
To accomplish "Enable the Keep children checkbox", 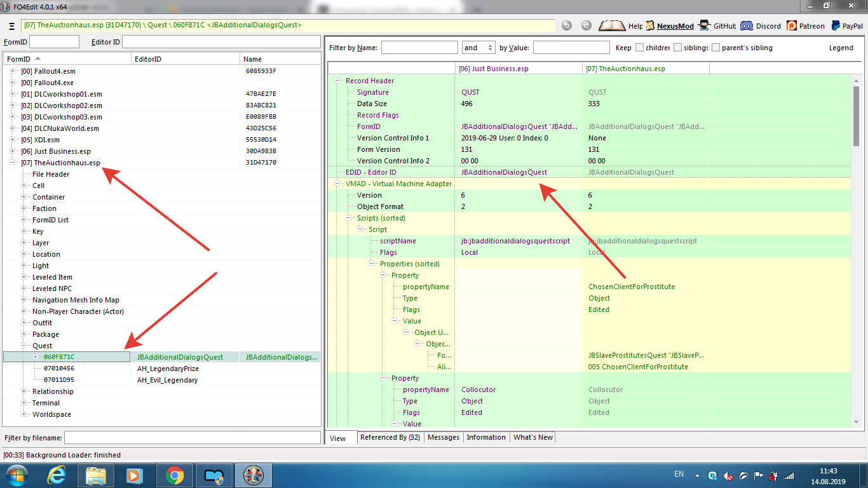I will (x=639, y=48).
